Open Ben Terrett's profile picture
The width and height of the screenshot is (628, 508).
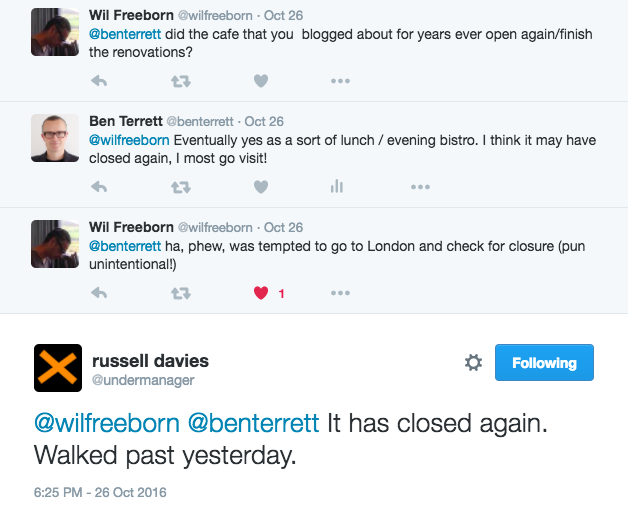point(57,139)
